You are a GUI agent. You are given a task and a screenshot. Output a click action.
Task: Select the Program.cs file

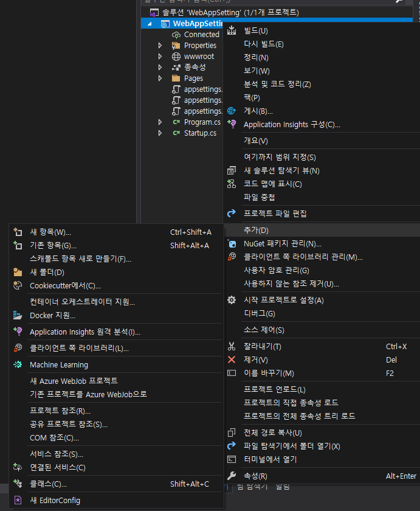click(202, 122)
